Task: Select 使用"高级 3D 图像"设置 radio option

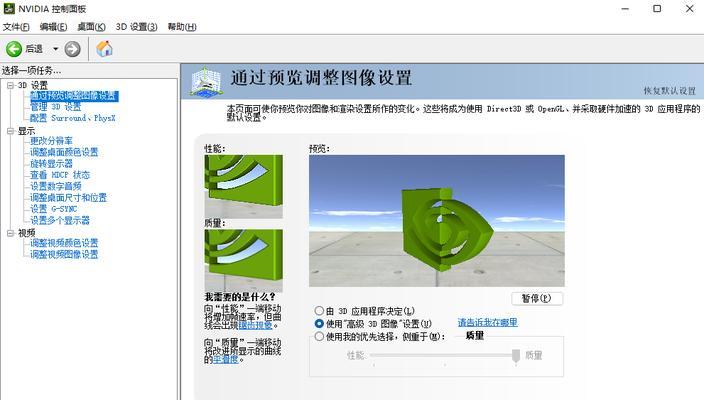Action: 319,323
